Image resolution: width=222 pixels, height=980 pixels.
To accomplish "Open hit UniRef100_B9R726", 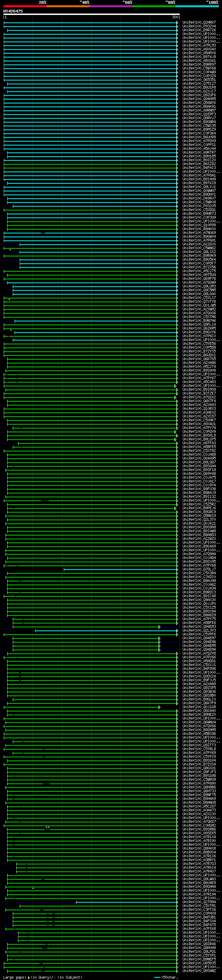I will click(199, 30).
